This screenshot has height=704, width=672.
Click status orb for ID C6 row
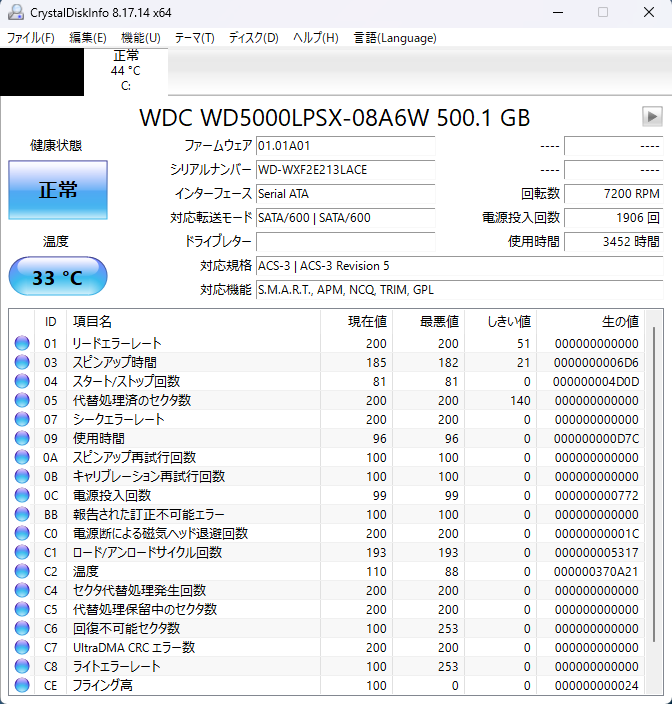(x=22, y=628)
